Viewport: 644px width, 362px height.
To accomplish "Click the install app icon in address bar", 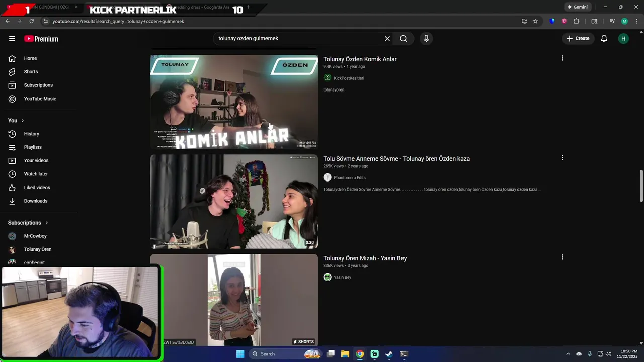I will 524,21.
